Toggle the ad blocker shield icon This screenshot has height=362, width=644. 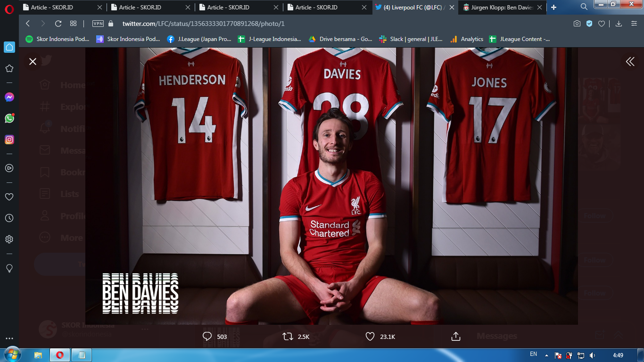[x=589, y=24]
